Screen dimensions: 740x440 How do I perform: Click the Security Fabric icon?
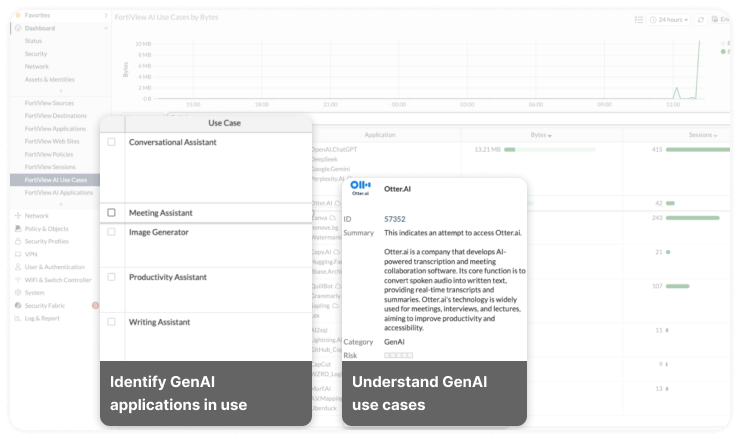click(18, 305)
